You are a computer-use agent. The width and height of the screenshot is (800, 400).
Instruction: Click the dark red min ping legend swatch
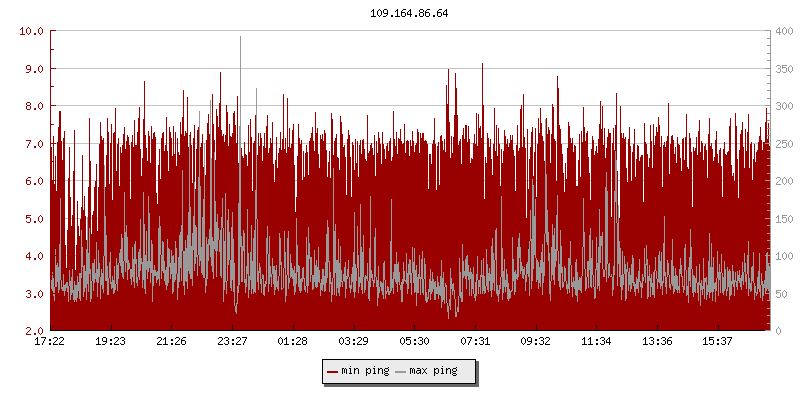333,371
